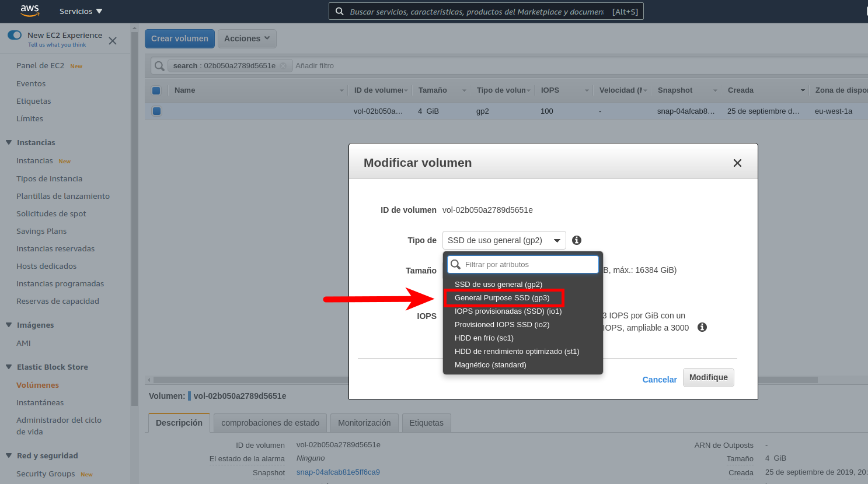The width and height of the screenshot is (868, 484).
Task: Switch to the Monitorización tab
Action: pyautogui.click(x=364, y=423)
